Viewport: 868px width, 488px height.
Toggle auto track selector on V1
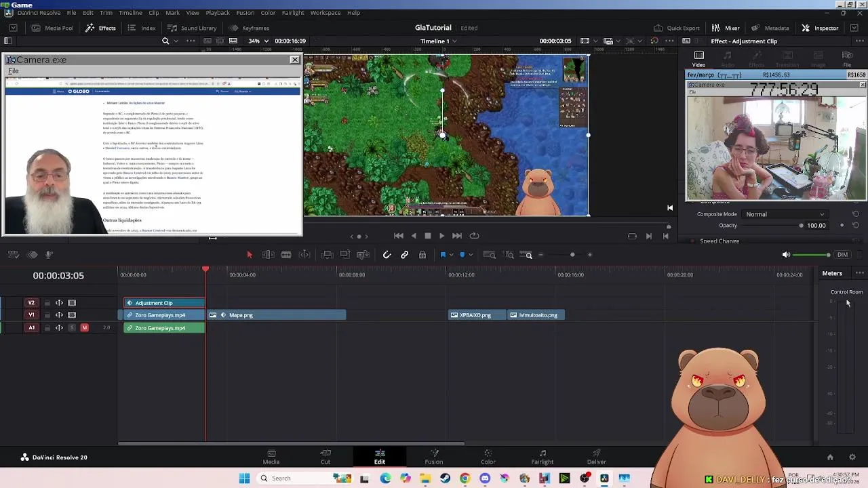pyautogui.click(x=59, y=315)
